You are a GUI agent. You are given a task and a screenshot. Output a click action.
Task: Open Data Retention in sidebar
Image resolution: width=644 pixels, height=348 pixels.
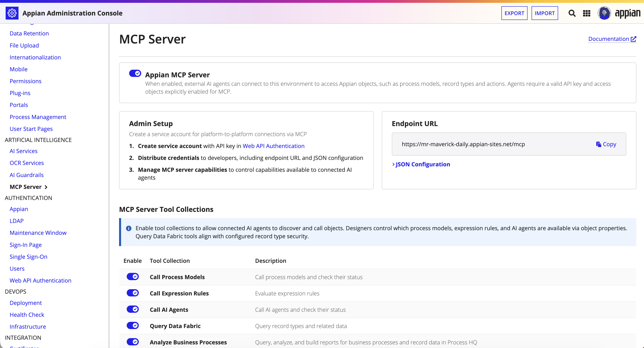pyautogui.click(x=29, y=34)
